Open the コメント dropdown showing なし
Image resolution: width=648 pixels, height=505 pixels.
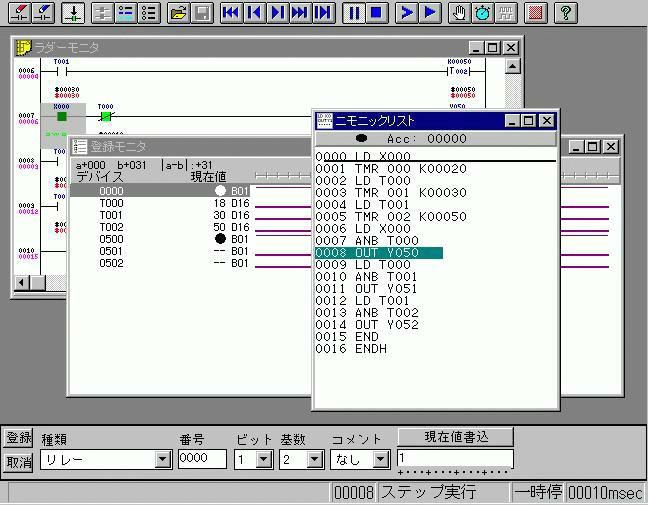click(380, 459)
